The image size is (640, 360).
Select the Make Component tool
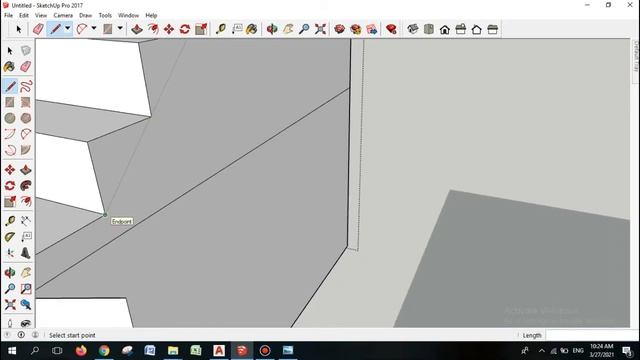click(26, 51)
